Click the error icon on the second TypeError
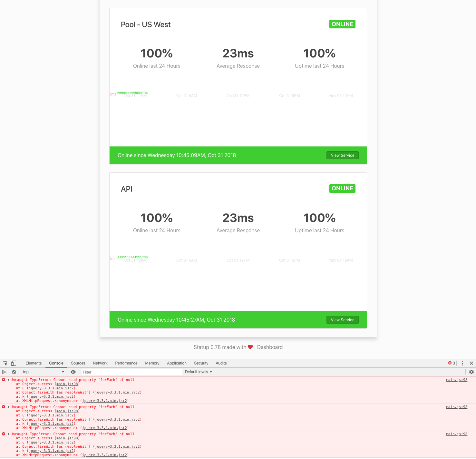This screenshot has width=476, height=459. (4, 407)
